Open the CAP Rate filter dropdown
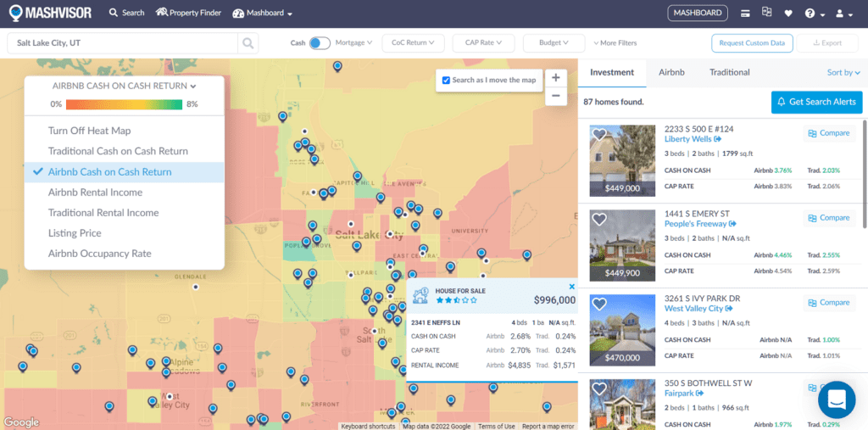Viewport: 868px width, 430px height. (483, 42)
